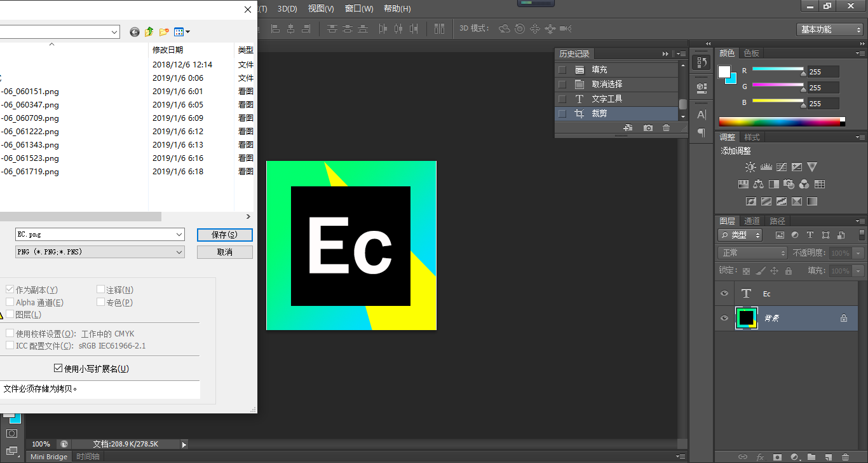Uncheck the use lowercase extension checkbox
The image size is (868, 463).
pyautogui.click(x=58, y=368)
